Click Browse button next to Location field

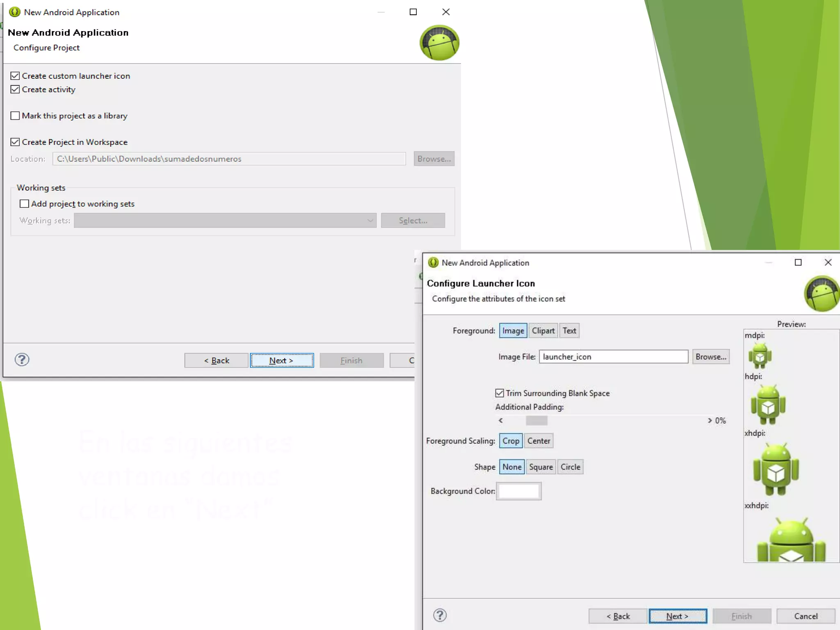pyautogui.click(x=434, y=159)
